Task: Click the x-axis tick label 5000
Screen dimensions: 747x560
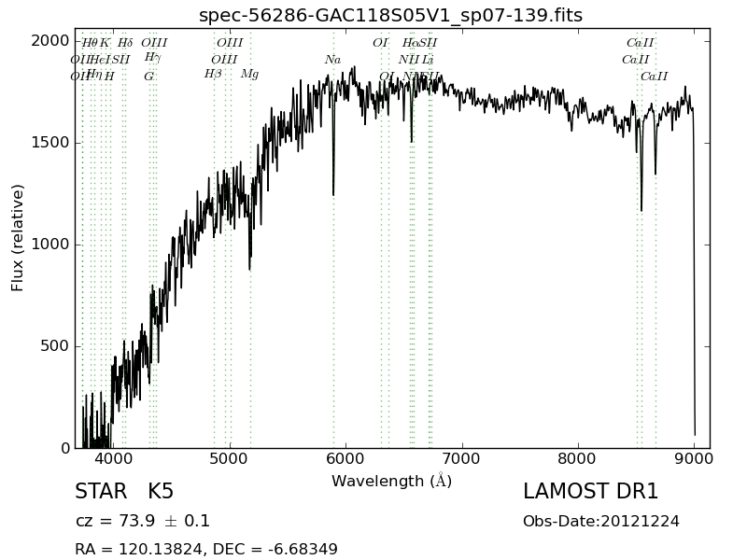Action: tap(230, 459)
